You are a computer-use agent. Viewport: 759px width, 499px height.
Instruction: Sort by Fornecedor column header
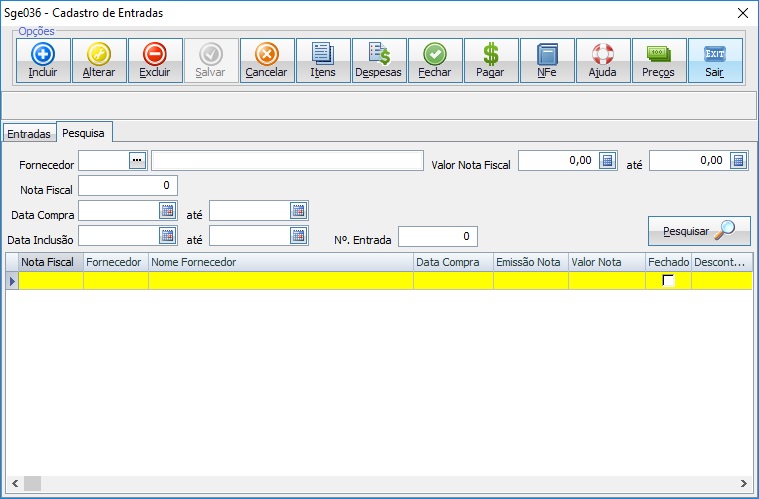click(116, 262)
